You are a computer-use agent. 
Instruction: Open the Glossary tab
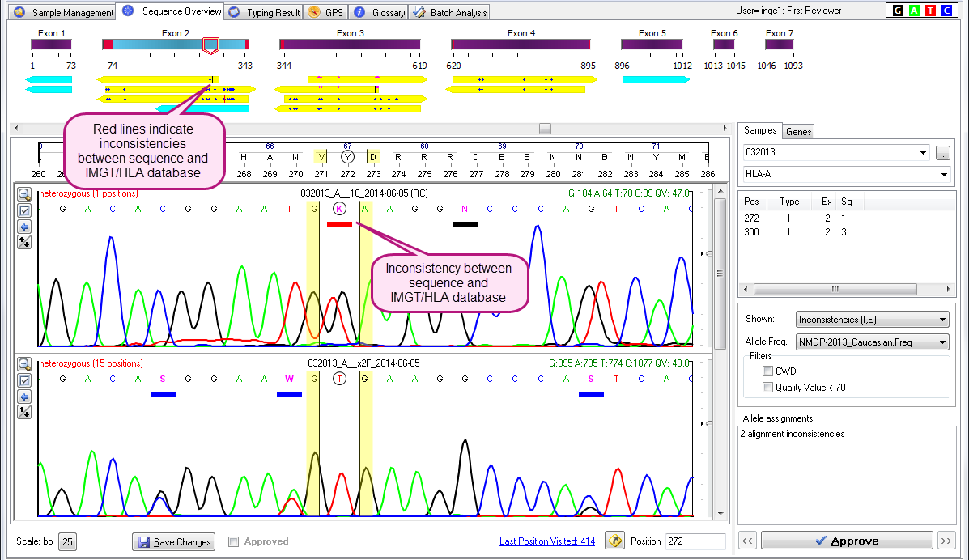[x=380, y=12]
